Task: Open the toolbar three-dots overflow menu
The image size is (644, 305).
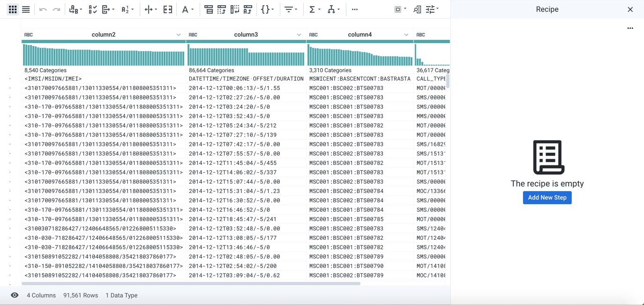Action: [355, 9]
